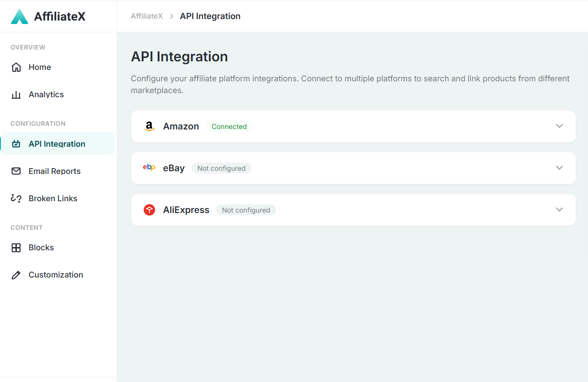Click the Email Reports envelope icon

(16, 171)
